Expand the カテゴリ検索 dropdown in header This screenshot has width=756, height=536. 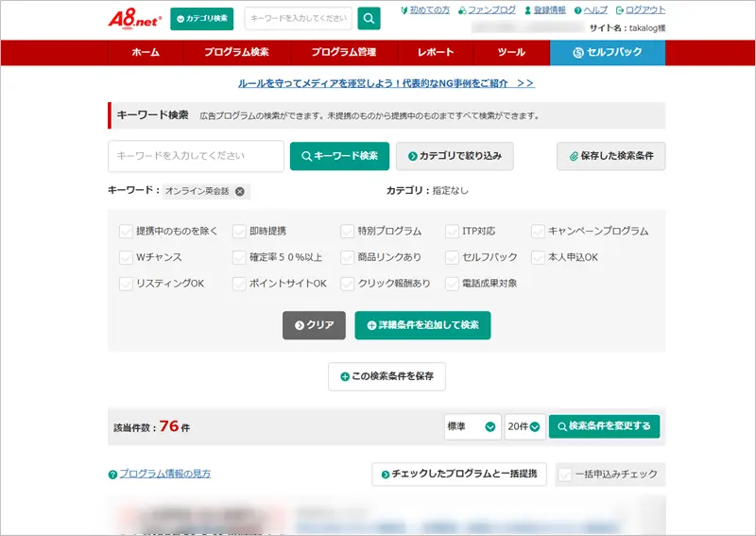(201, 19)
